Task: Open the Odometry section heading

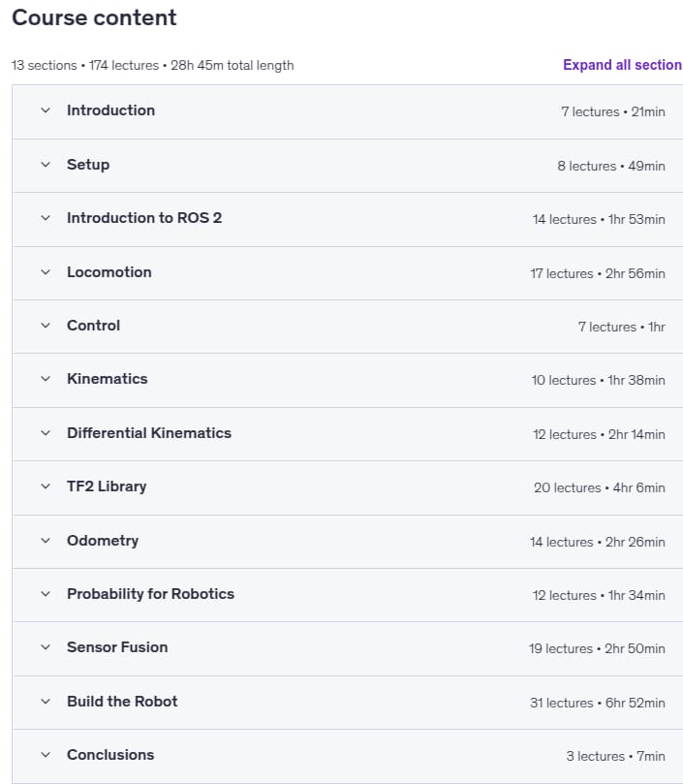Action: (103, 541)
